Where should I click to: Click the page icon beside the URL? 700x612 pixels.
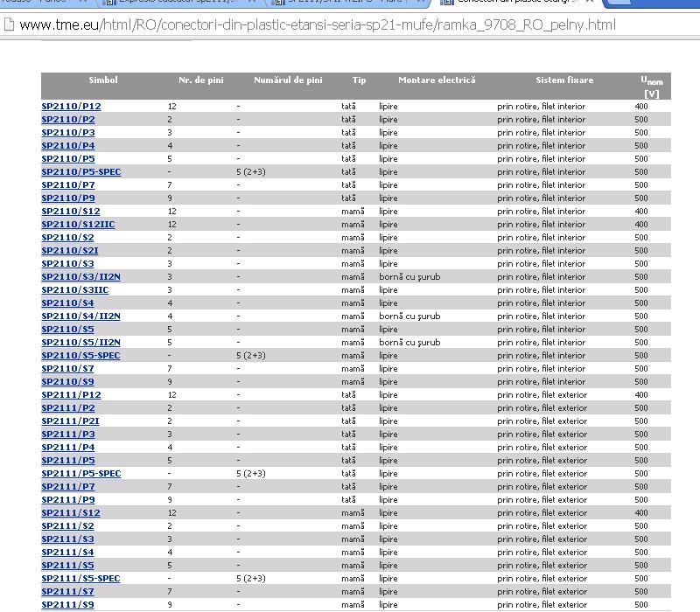9,24
